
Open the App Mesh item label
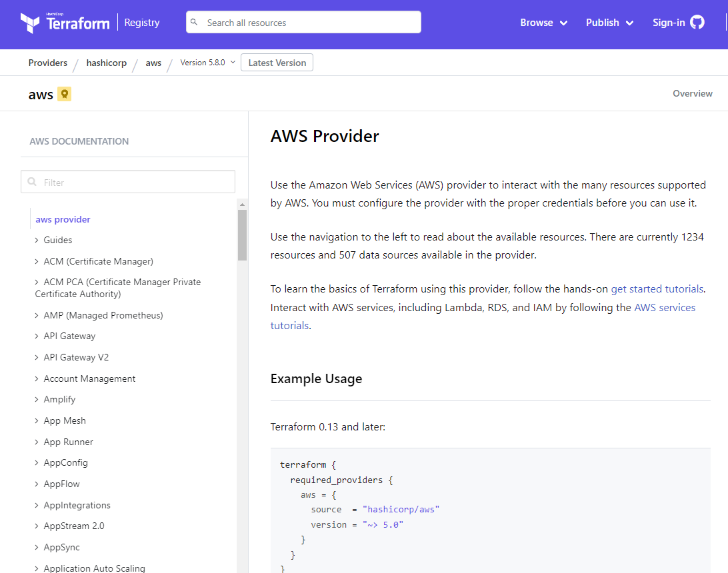[x=65, y=421]
